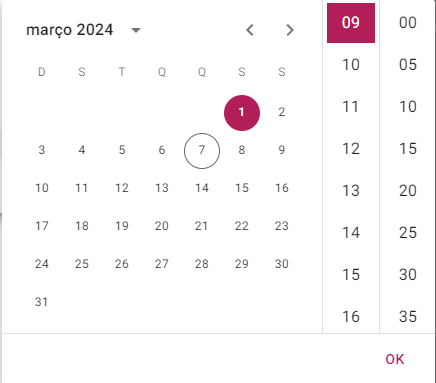This screenshot has width=436, height=383.
Task: Click the março 2024 label
Action: click(x=70, y=30)
